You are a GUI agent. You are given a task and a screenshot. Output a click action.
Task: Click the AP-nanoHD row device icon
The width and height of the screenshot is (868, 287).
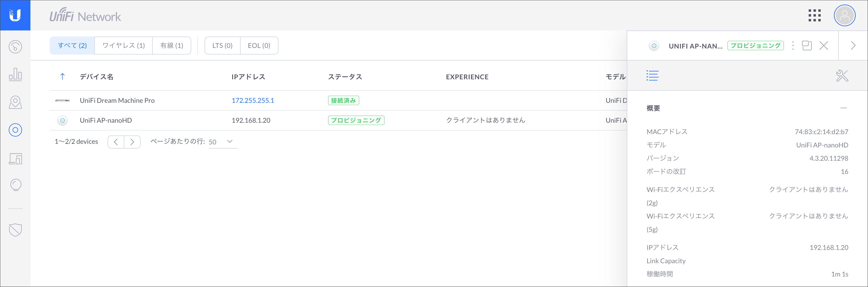(x=62, y=120)
